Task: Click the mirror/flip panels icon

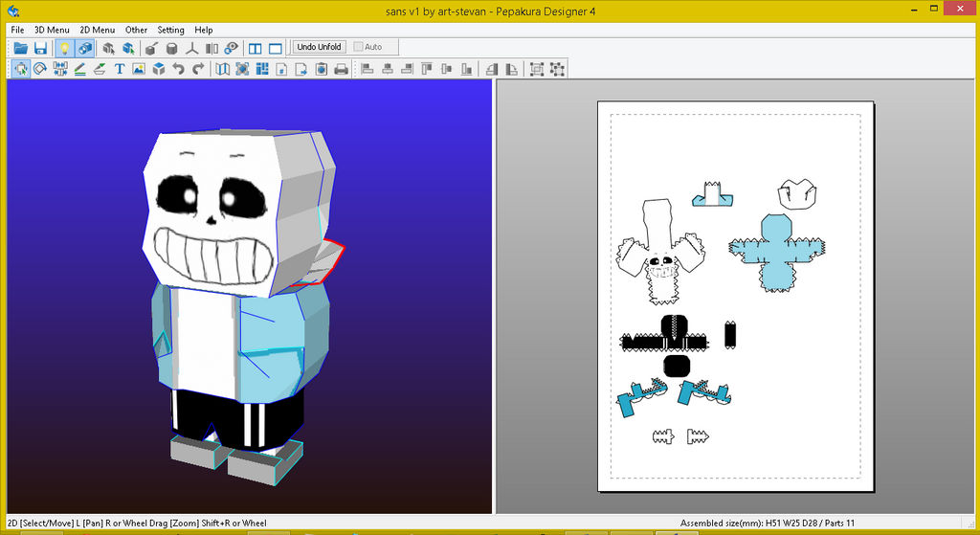Action: (212, 48)
